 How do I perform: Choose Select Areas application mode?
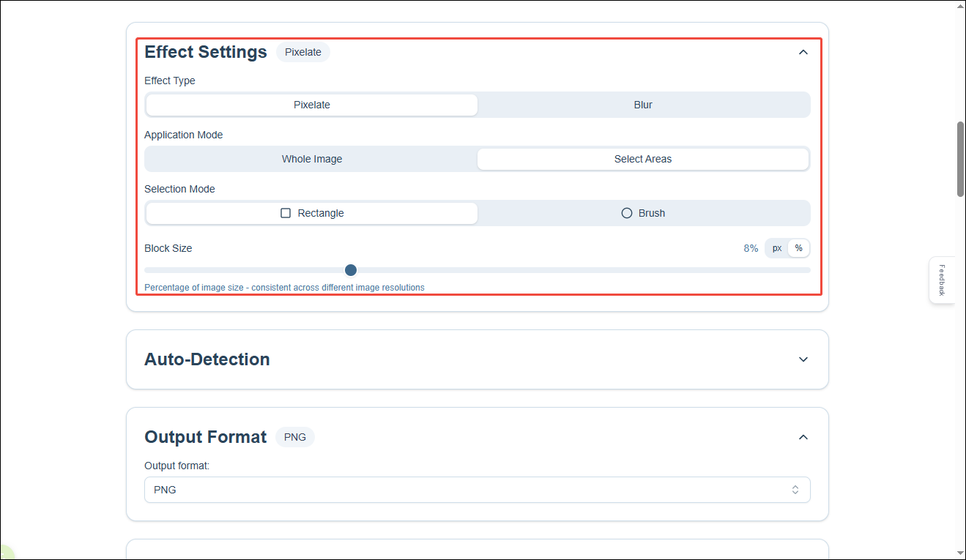click(643, 159)
